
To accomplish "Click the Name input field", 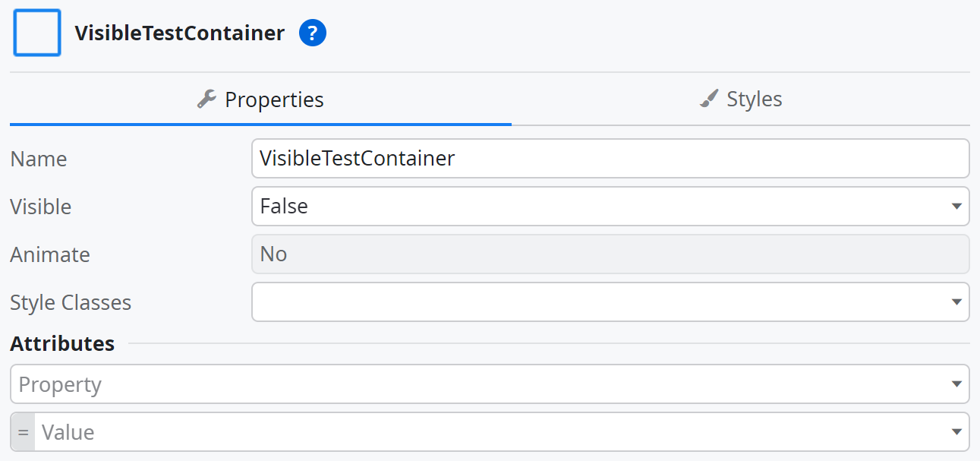I will pos(610,158).
